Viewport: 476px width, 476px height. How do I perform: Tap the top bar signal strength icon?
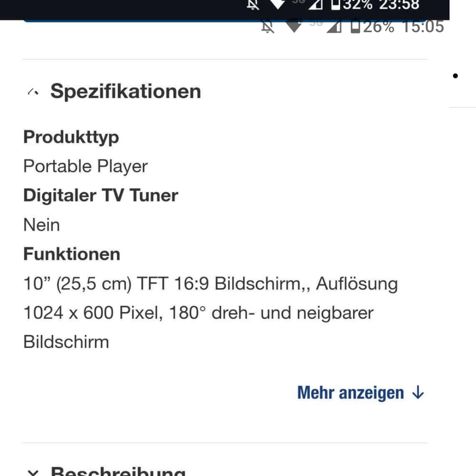(x=315, y=4)
